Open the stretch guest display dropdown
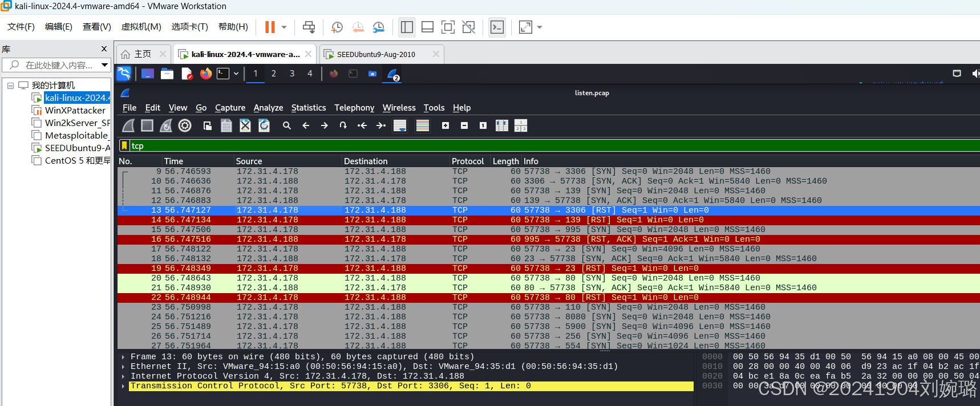 point(540,27)
